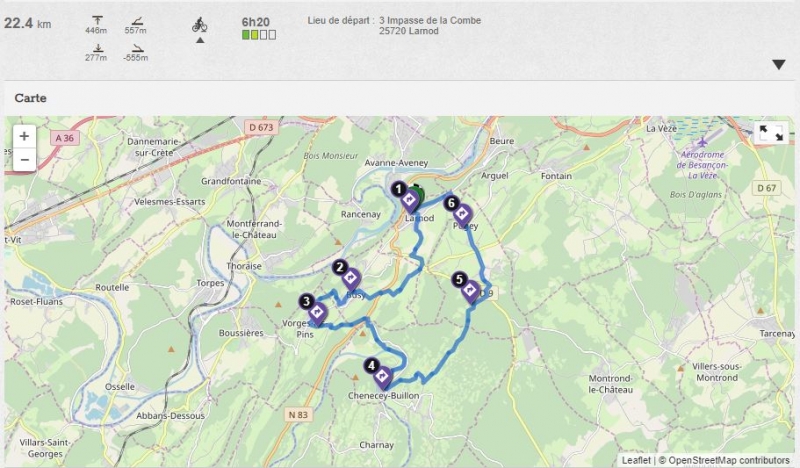The width and height of the screenshot is (800, 468).
Task: Open the mountain bike activity icon
Action: [x=199, y=24]
